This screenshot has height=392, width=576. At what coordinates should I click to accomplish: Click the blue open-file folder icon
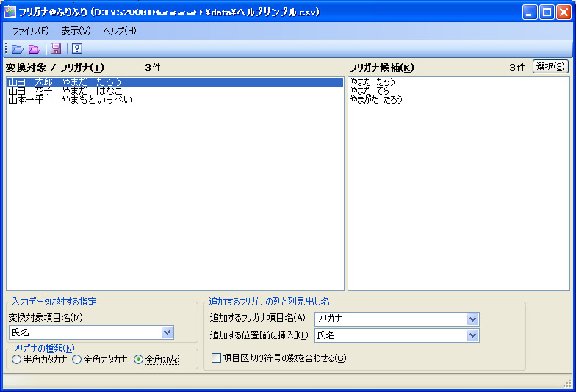click(18, 49)
